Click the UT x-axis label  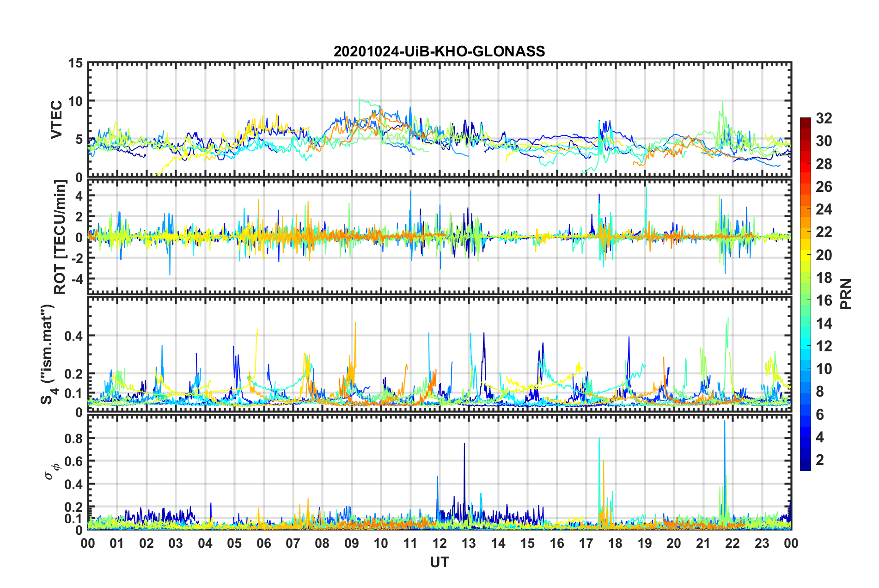439,562
